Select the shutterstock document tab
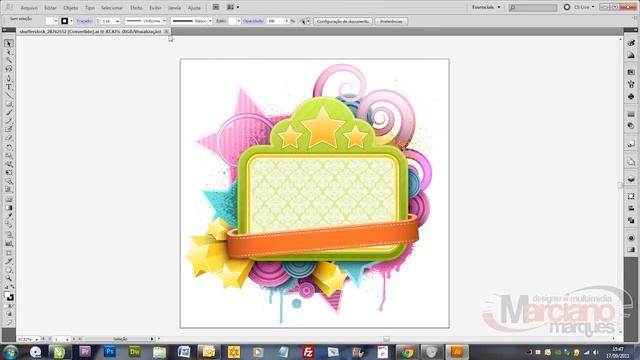Screen dimensions: 640x360 [x=91, y=31]
